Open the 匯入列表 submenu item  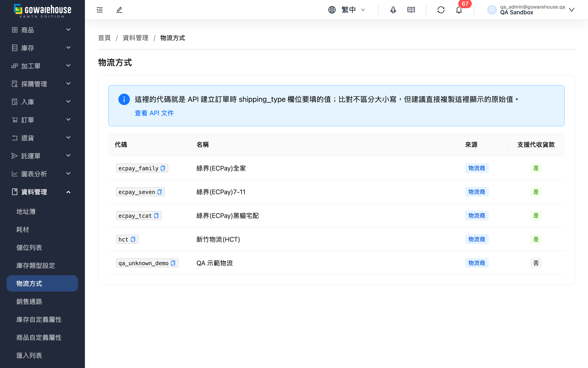42,356
